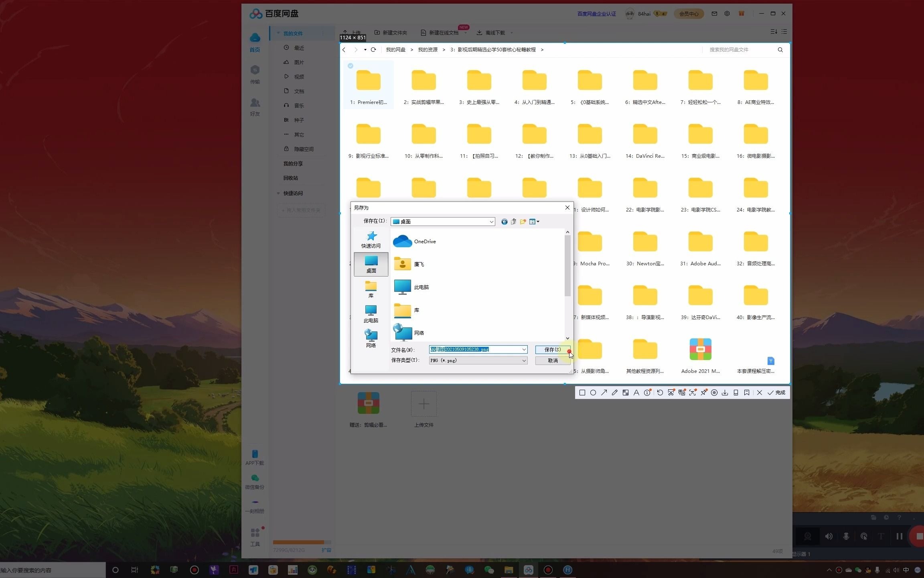Start screen recording from screenshot toolbar
Screen dimensions: 924x578
(x=714, y=393)
